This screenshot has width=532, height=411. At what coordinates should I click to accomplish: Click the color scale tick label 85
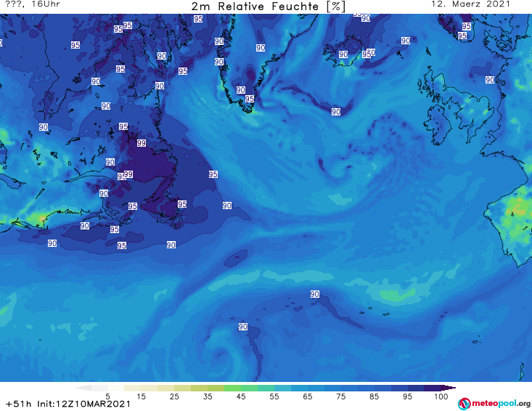click(374, 396)
